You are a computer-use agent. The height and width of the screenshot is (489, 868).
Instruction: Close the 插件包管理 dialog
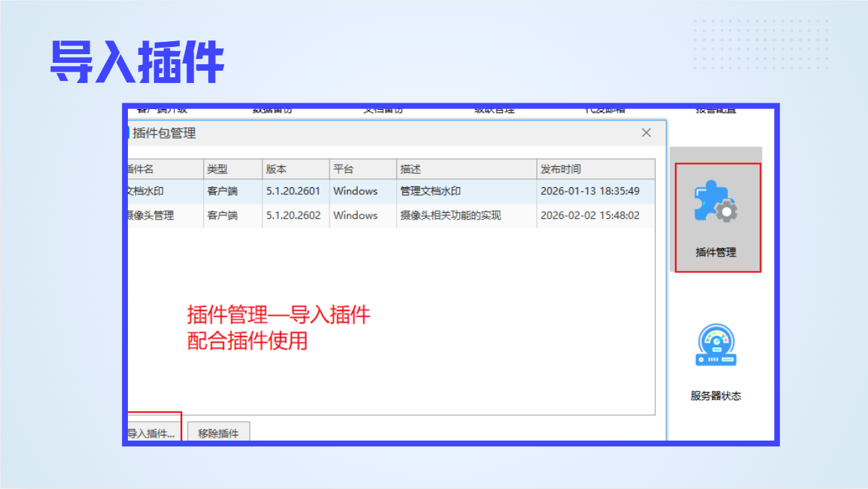click(x=646, y=133)
